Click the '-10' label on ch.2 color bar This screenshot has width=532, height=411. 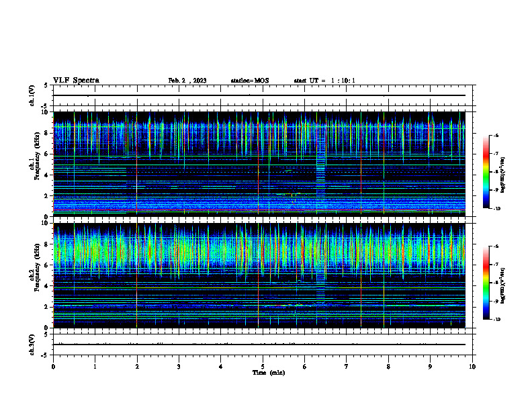point(496,320)
